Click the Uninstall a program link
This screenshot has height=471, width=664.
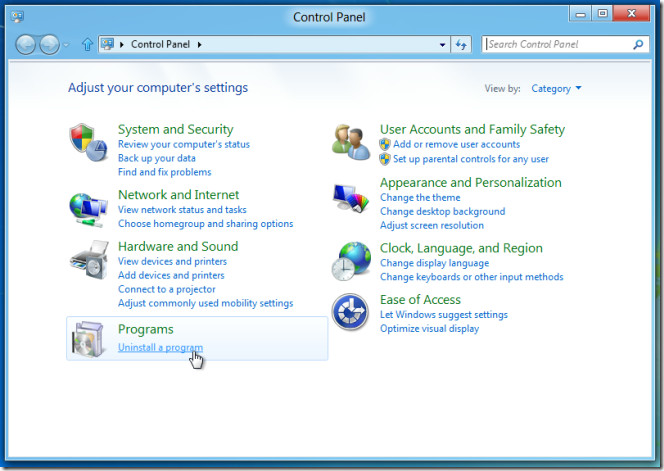[x=160, y=347]
